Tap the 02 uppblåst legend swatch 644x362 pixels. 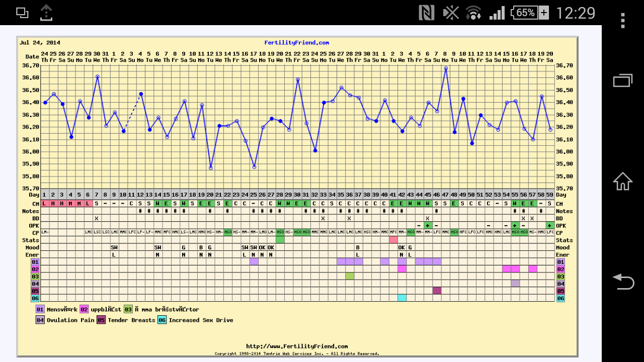pos(85,310)
